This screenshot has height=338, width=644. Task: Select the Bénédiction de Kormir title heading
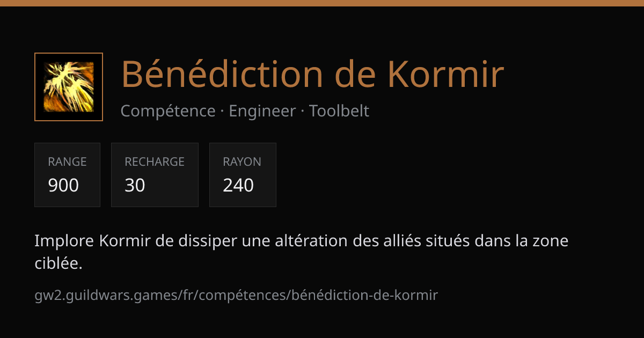click(312, 74)
